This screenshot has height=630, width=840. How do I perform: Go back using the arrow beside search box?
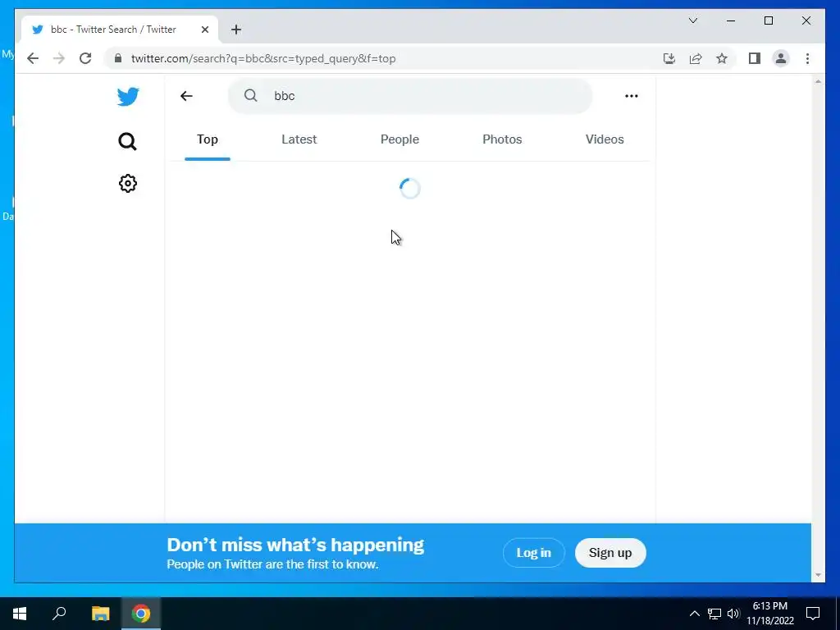186,96
